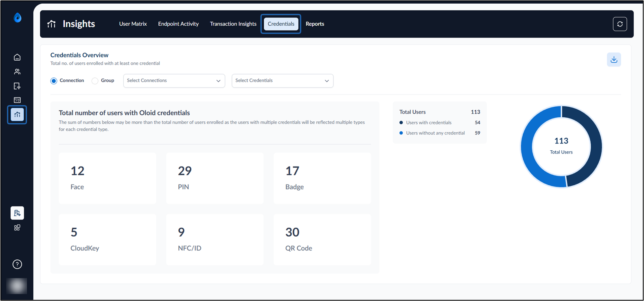This screenshot has height=301, width=644.
Task: Download the Credentials Overview data
Action: click(x=614, y=59)
